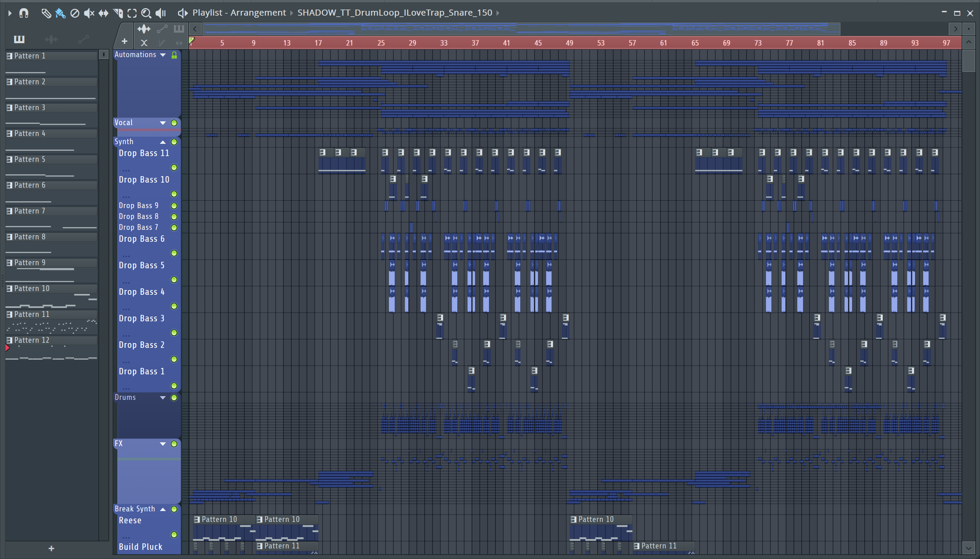This screenshot has width=980, height=559.
Task: Click the Drop Bass 6 track header
Action: (149, 246)
